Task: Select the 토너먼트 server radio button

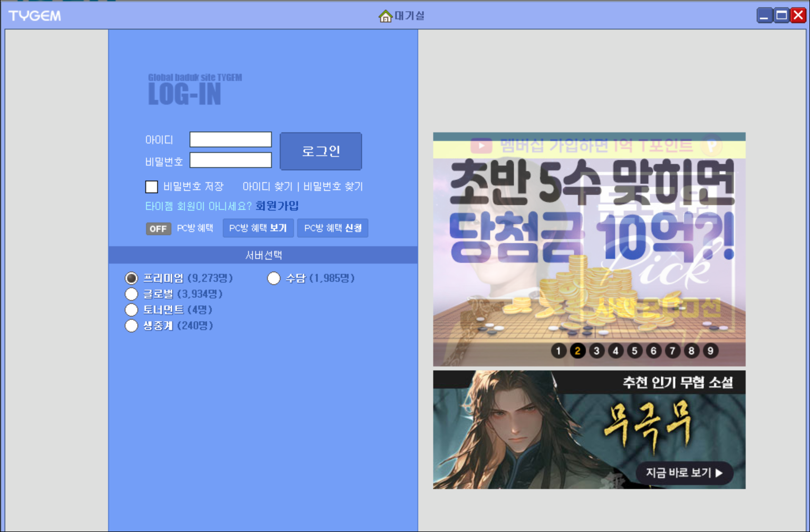Action: 131,309
